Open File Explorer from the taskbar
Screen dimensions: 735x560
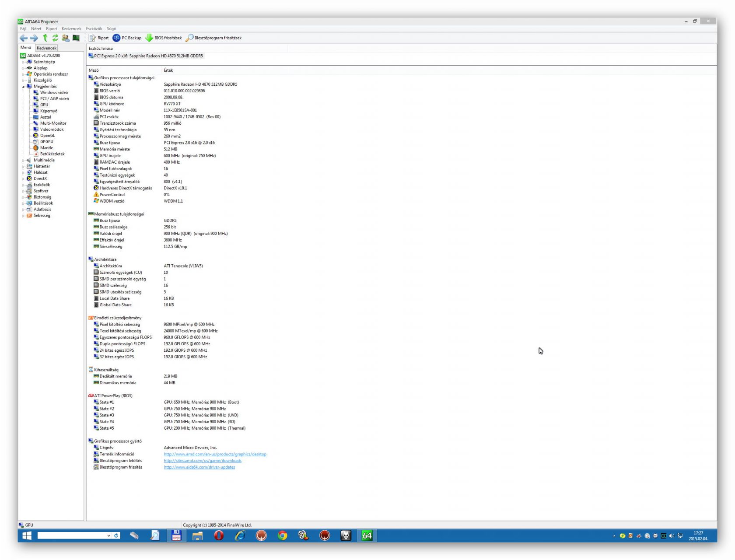197,535
